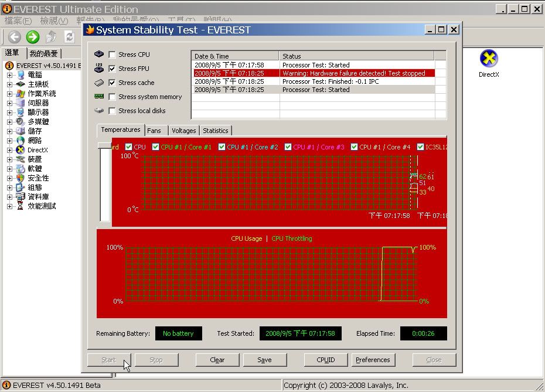This screenshot has width=545, height=392.
Task: Expand the 主機板 tree node
Action: point(10,84)
